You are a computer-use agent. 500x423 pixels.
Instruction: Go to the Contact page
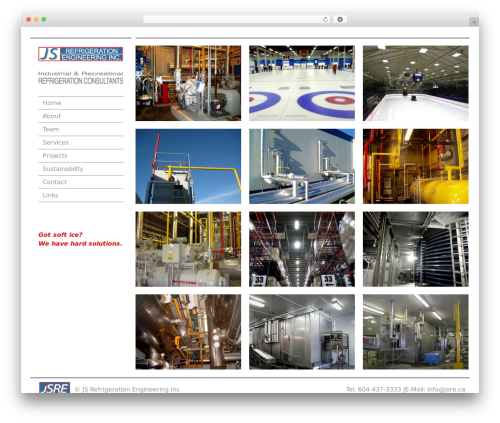[81, 182]
